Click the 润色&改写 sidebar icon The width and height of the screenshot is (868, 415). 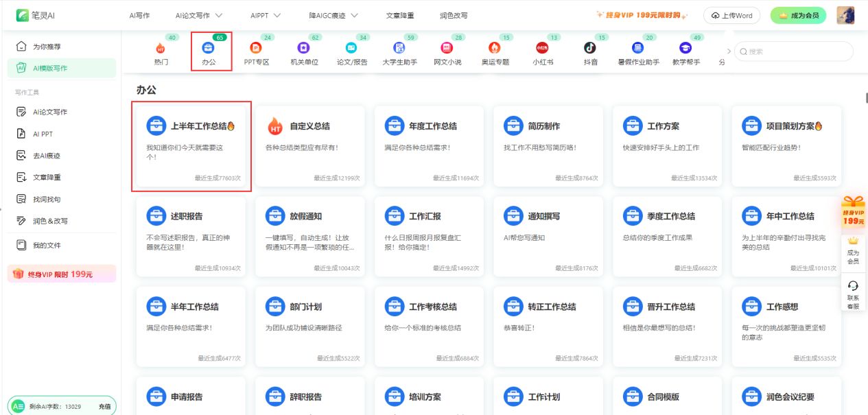21,221
